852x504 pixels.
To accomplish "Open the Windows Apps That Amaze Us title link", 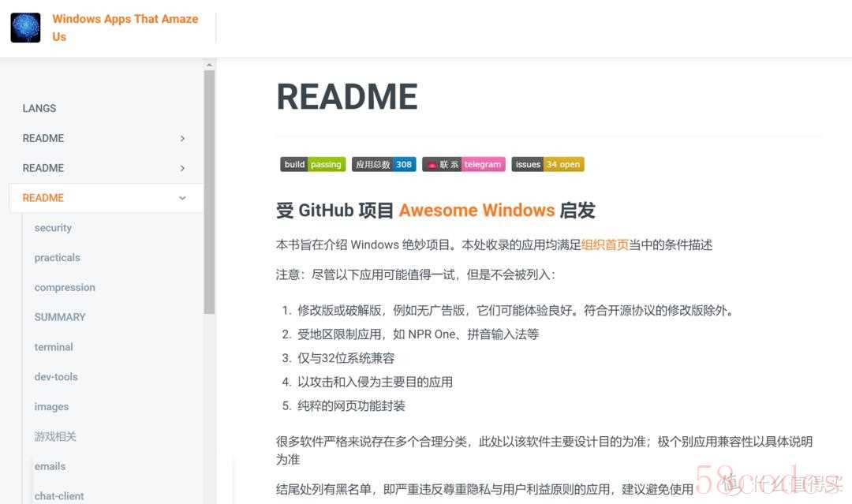I will click(125, 28).
